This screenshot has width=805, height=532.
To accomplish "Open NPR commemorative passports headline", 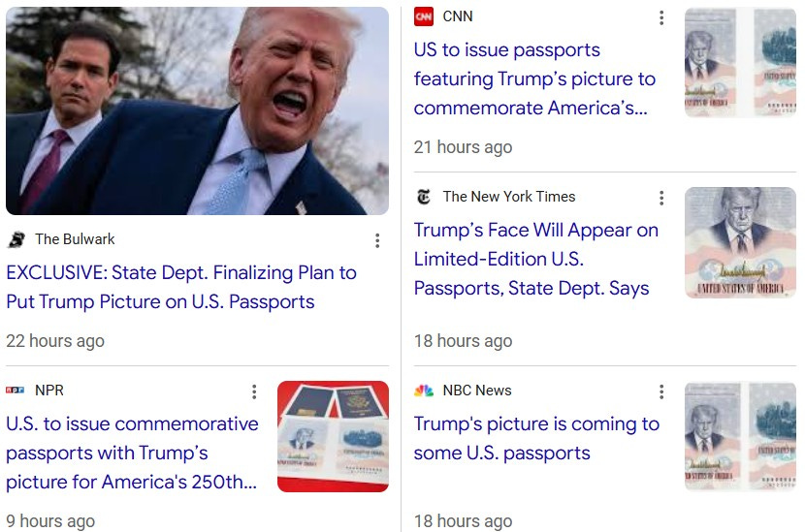I will [132, 453].
